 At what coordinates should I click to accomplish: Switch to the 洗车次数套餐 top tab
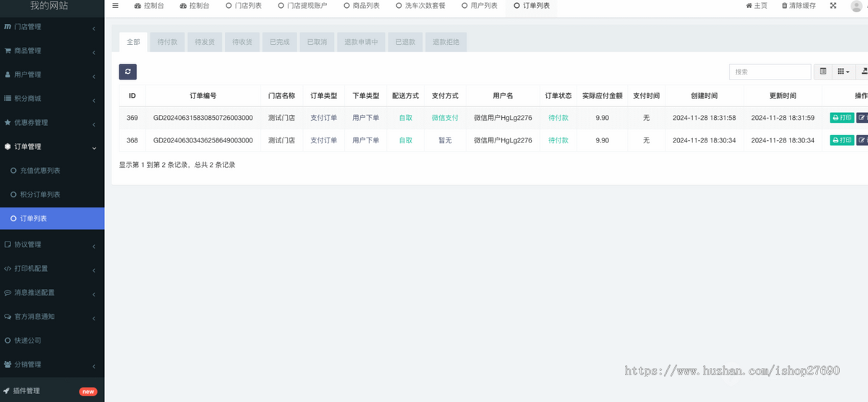420,6
